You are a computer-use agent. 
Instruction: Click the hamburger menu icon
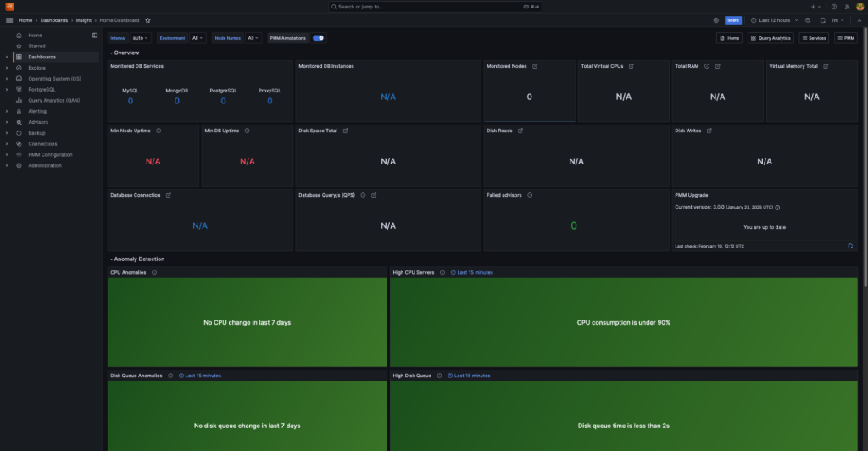tap(9, 19)
